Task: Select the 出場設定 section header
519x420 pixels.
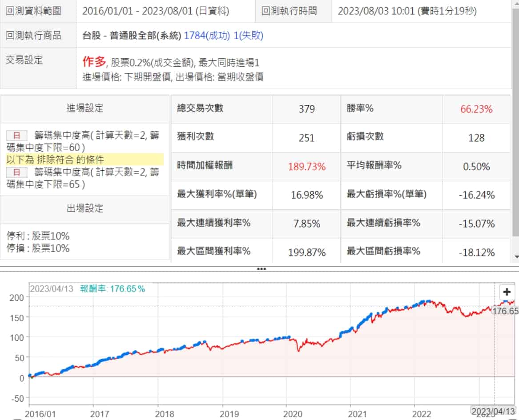Action: pyautogui.click(x=85, y=208)
